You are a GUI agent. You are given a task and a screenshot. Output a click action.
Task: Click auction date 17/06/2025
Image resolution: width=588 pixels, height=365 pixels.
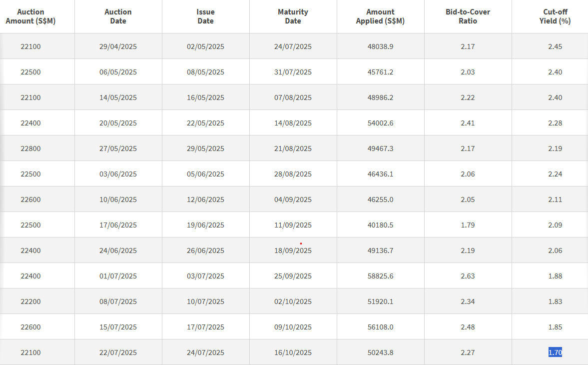point(118,225)
